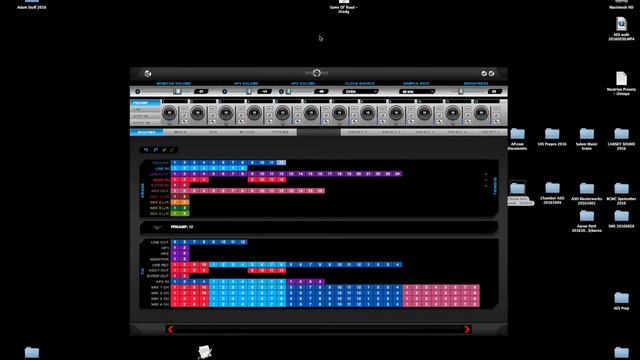The width and height of the screenshot is (640, 360).
Task: Click the Brightness value field
Action: (494, 91)
